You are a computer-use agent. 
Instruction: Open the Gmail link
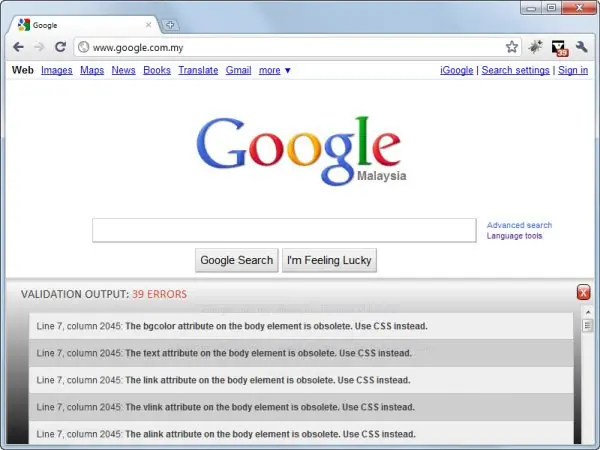tap(238, 70)
